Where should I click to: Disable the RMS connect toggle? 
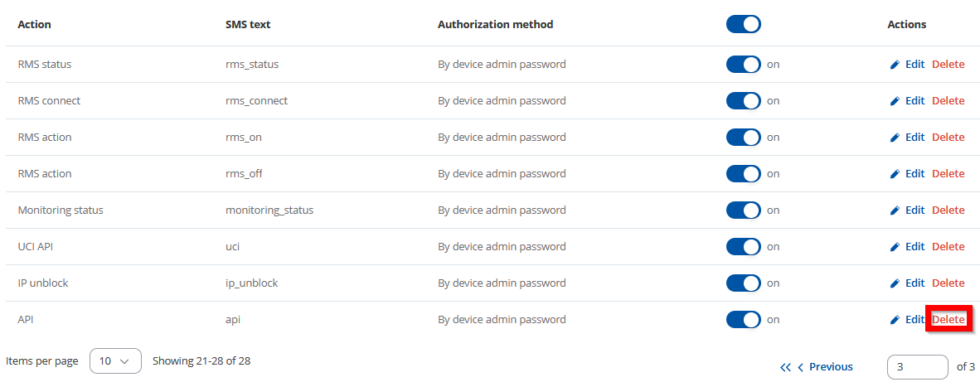(743, 100)
